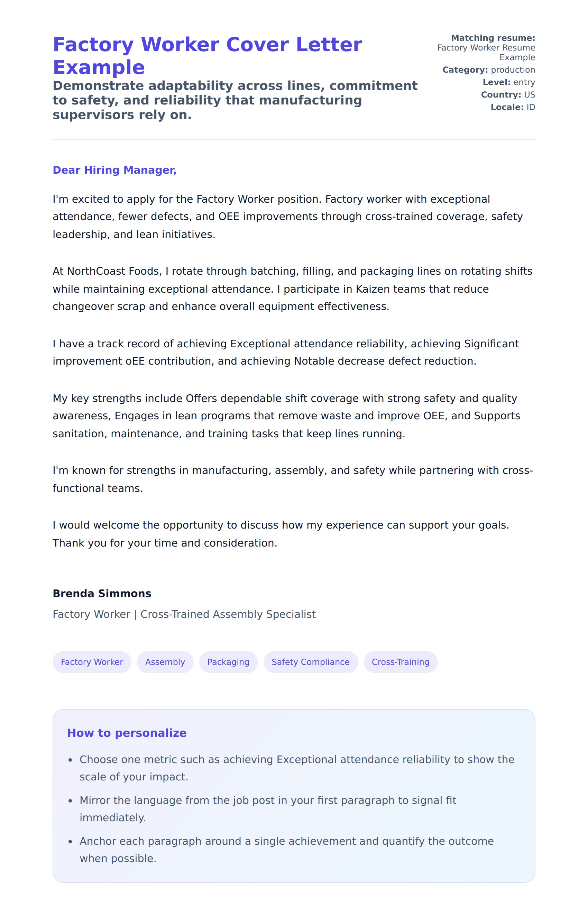Click the Safety Compliance tag
Image resolution: width=588 pixels, height=916 pixels.
click(x=310, y=662)
